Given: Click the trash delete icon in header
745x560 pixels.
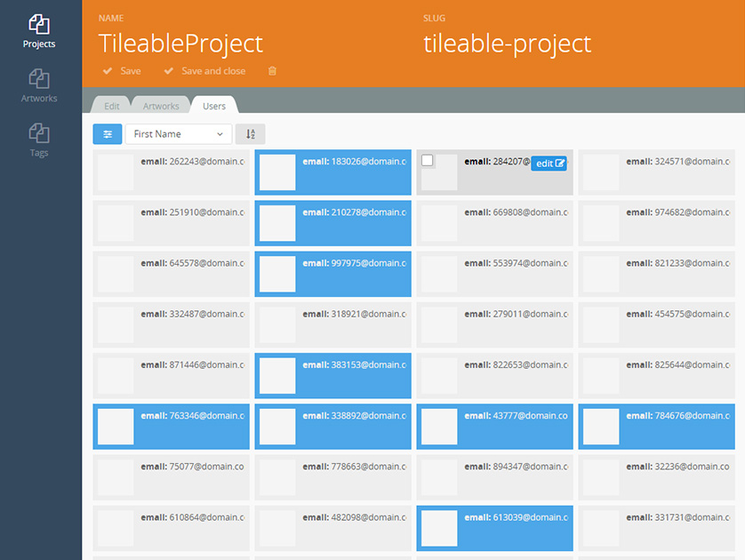Looking at the screenshot, I should [x=272, y=71].
